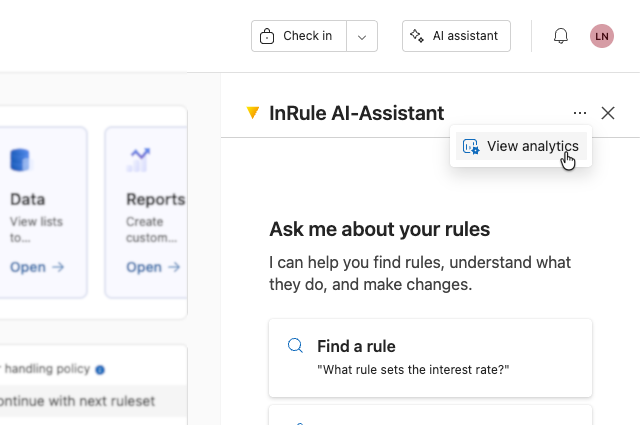Open the notifications bell
This screenshot has height=425, width=640.
(x=561, y=36)
